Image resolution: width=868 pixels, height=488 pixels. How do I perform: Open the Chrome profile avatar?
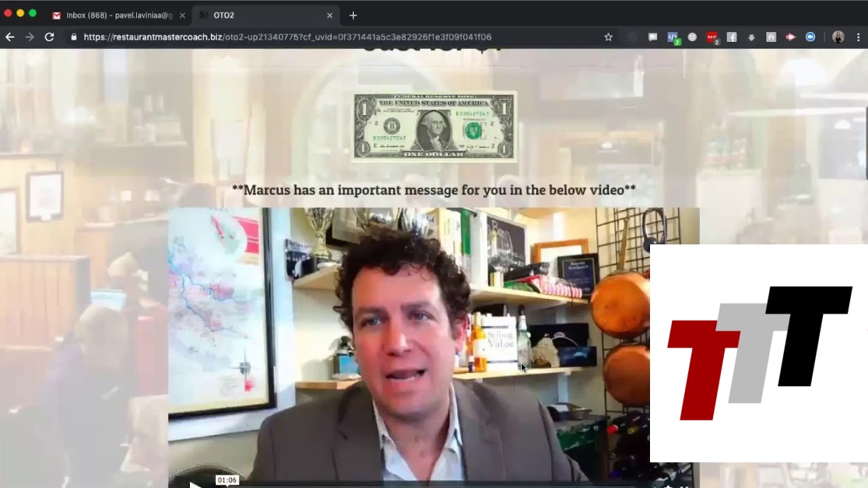838,37
